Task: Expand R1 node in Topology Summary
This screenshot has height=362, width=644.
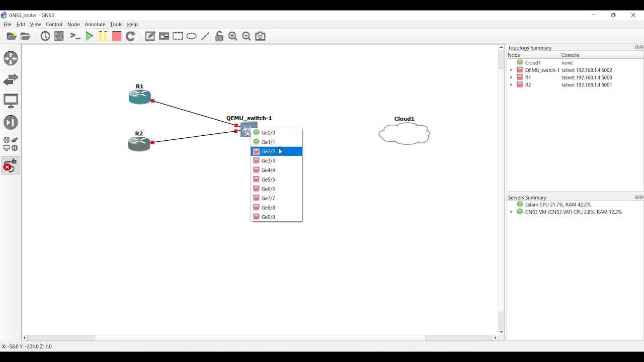Action: point(511,78)
